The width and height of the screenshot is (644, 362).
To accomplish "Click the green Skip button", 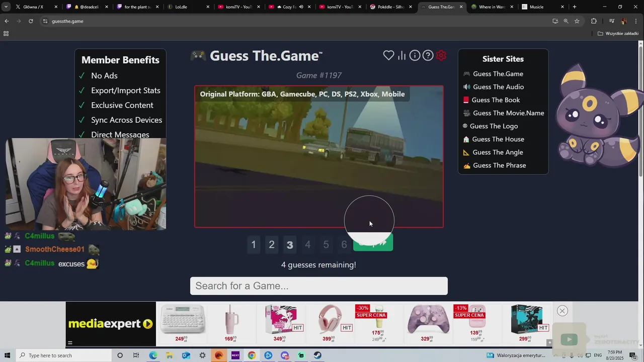I will click(x=373, y=243).
